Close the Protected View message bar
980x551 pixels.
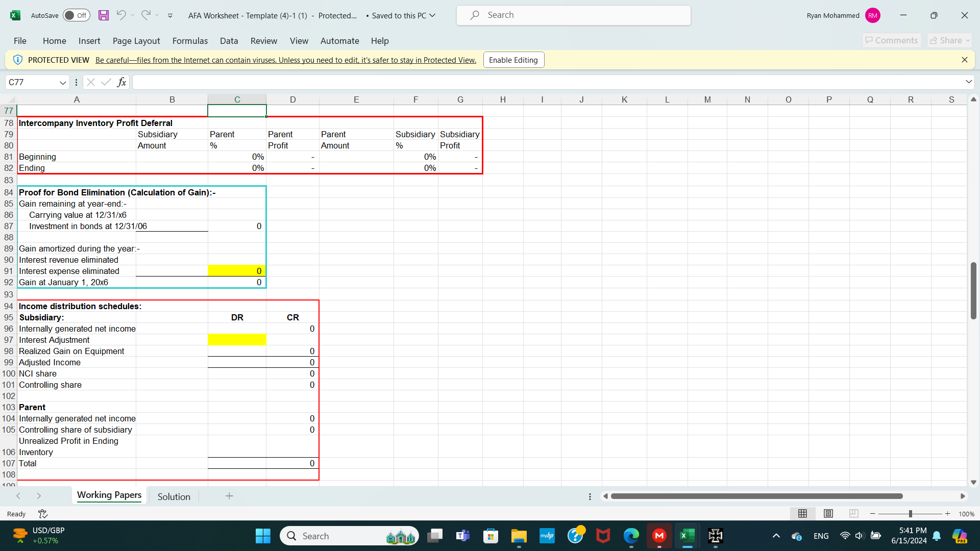[x=964, y=60]
